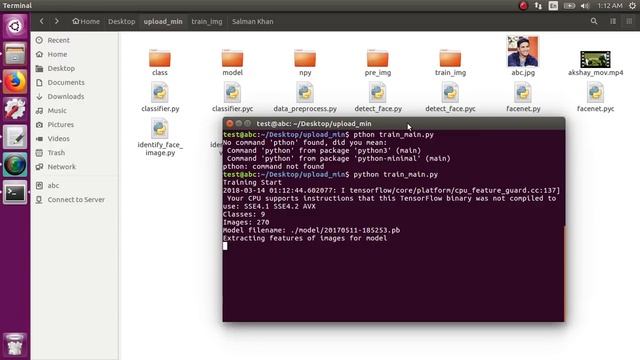Open the network indicator in top panel
Image resolution: width=640 pixels, height=360 pixels.
click(x=538, y=6)
